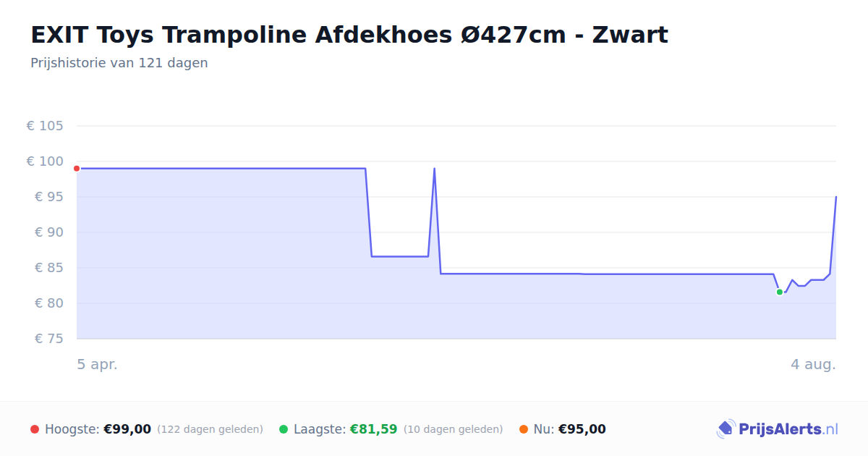Screen dimensions: 868x456
Task: Click the chart title EXIT Toys Trampoline Afdekhoes
Action: 349,34
